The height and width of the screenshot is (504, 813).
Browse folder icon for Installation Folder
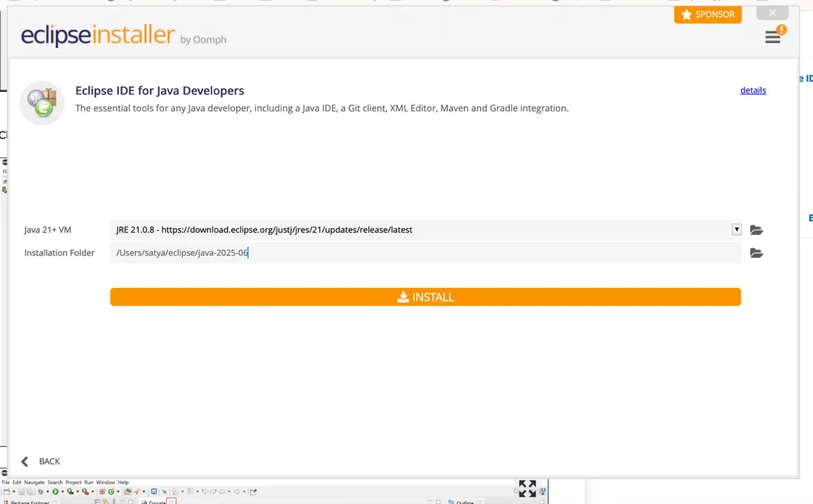(x=757, y=254)
